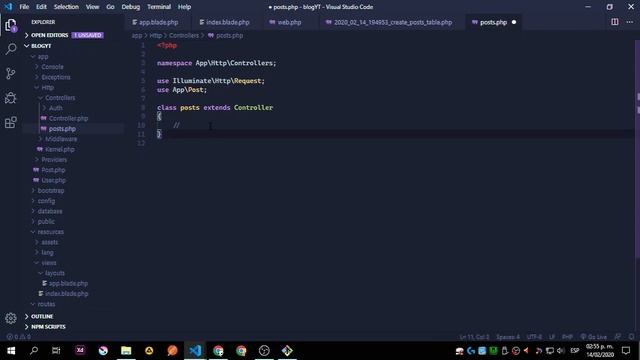Open the Source Control view
The height and width of the screenshot is (360, 640).
click(x=11, y=73)
